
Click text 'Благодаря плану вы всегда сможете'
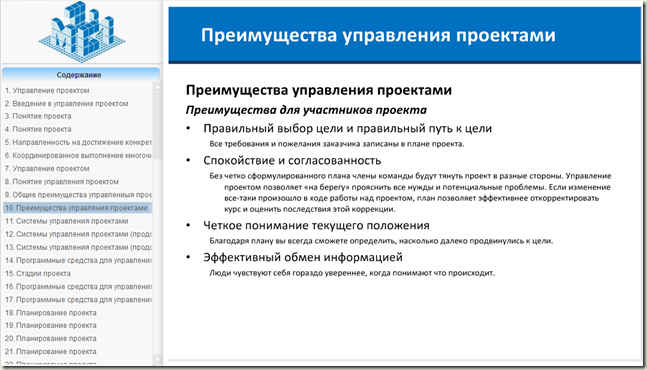pos(381,241)
